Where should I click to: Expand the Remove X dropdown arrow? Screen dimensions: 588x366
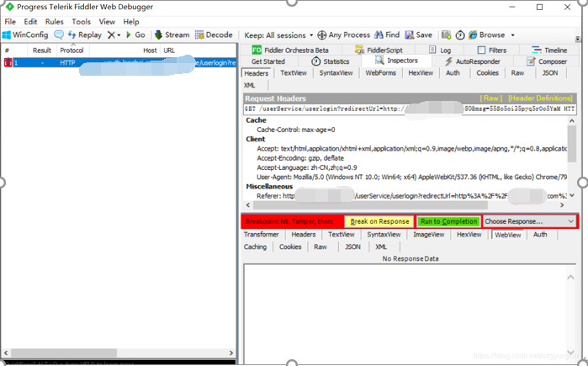point(119,35)
